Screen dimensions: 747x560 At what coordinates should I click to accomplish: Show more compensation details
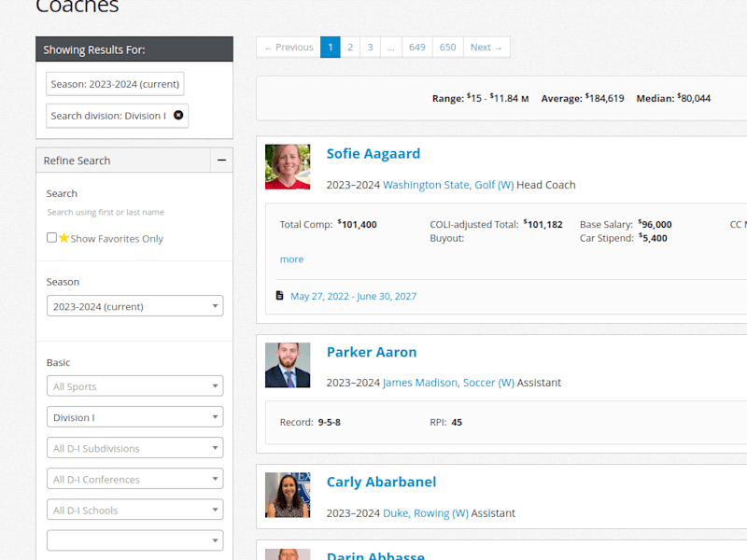pos(291,259)
